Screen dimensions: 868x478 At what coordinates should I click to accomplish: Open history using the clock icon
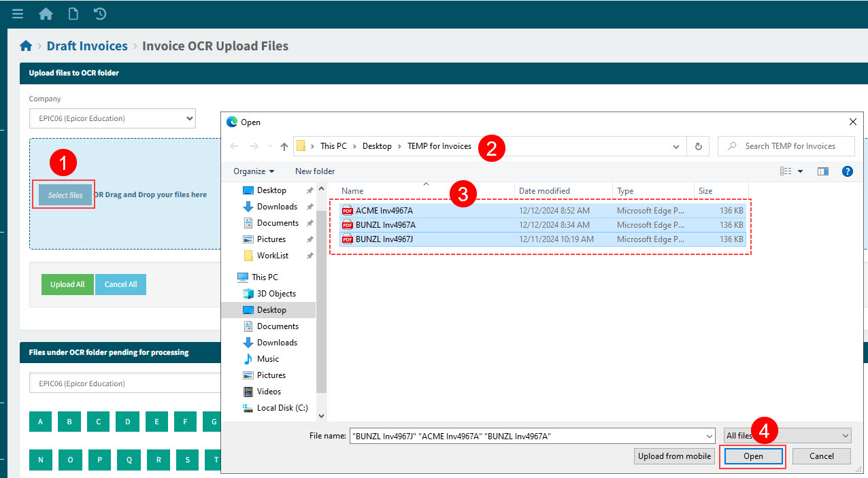[x=99, y=13]
